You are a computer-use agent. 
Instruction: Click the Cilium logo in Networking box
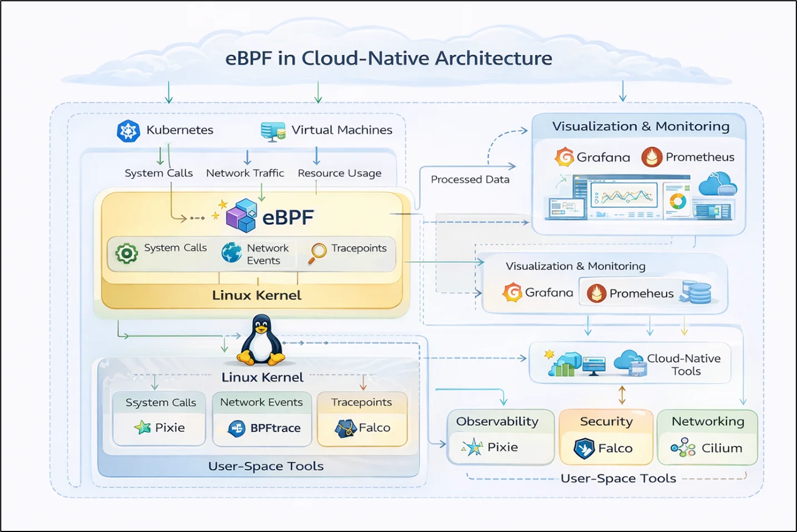click(683, 448)
